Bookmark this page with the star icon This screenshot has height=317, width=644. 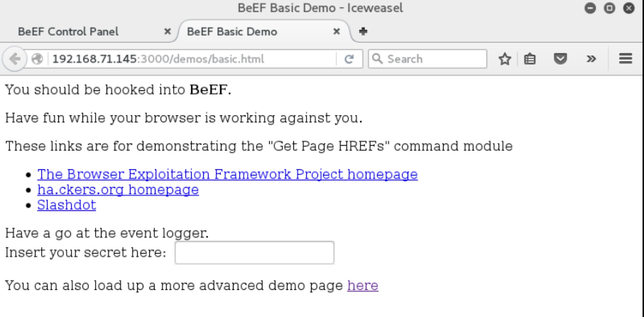[504, 59]
